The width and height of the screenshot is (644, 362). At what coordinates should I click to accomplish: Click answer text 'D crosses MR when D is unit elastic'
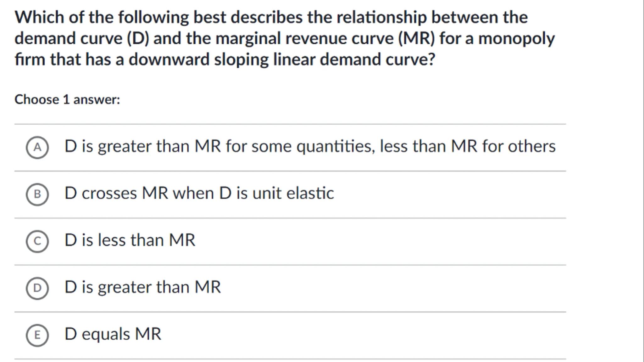(x=199, y=193)
